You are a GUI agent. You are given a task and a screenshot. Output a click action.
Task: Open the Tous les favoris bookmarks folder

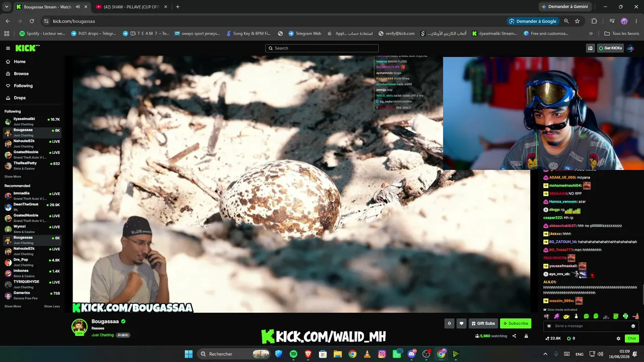622,34
